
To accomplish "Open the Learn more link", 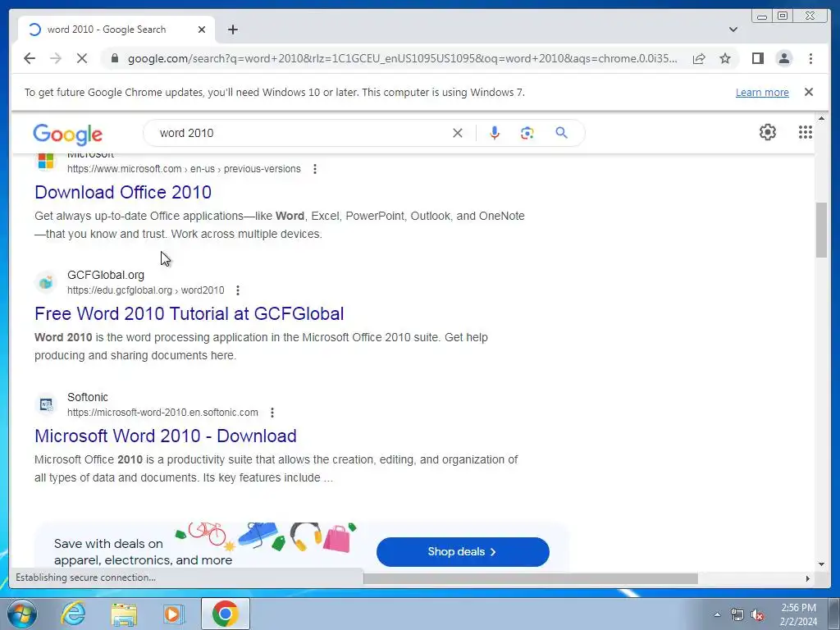I will 762,92.
